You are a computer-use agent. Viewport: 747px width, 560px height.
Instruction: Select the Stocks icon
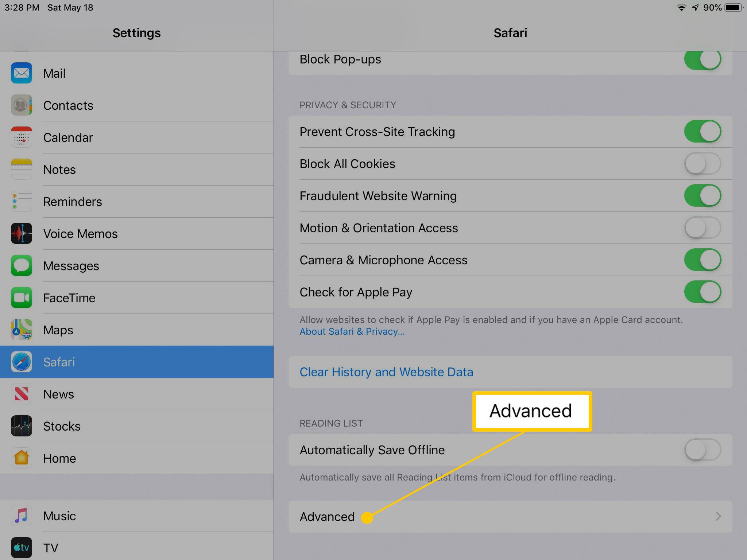point(22,426)
